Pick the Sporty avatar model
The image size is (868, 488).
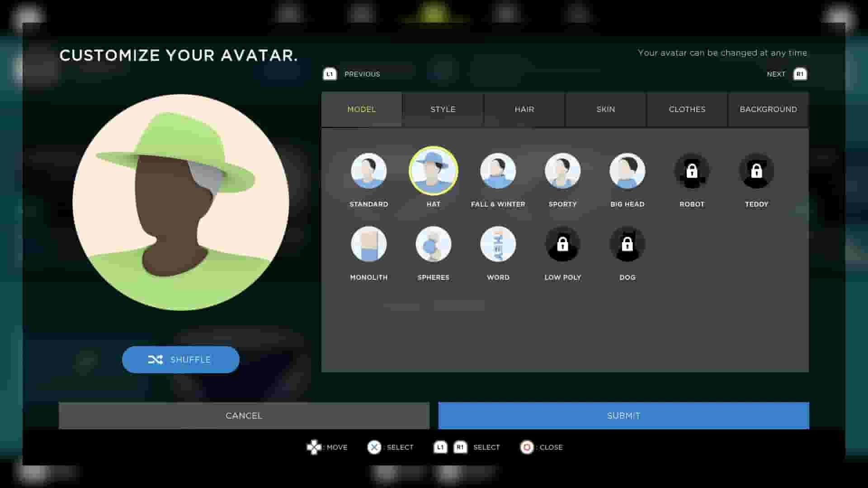click(x=562, y=171)
